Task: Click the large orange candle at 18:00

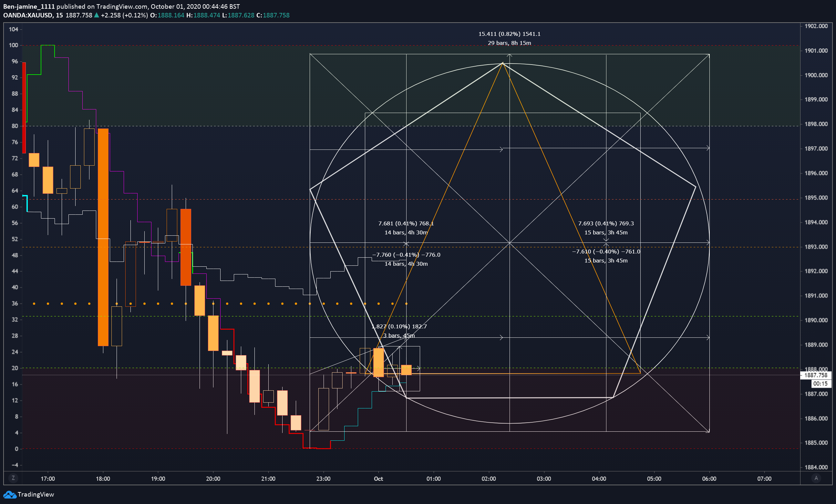Action: 103,237
